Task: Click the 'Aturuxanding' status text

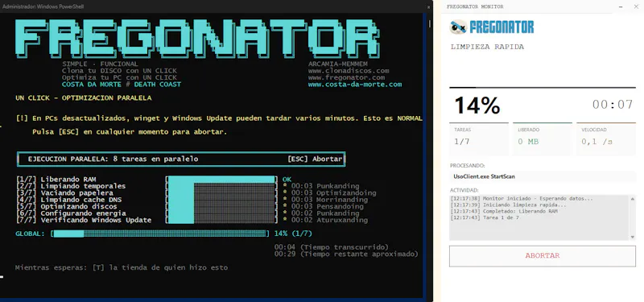Action: (342, 220)
